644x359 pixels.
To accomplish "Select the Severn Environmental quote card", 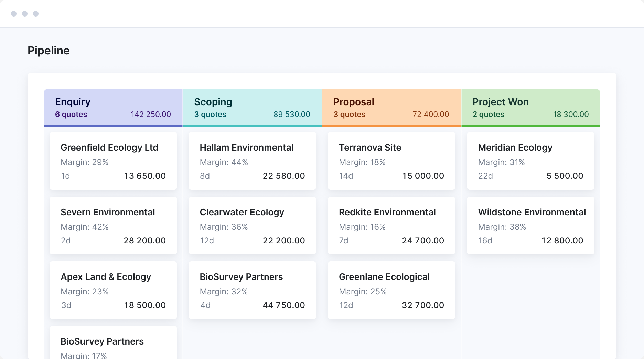I will click(113, 226).
